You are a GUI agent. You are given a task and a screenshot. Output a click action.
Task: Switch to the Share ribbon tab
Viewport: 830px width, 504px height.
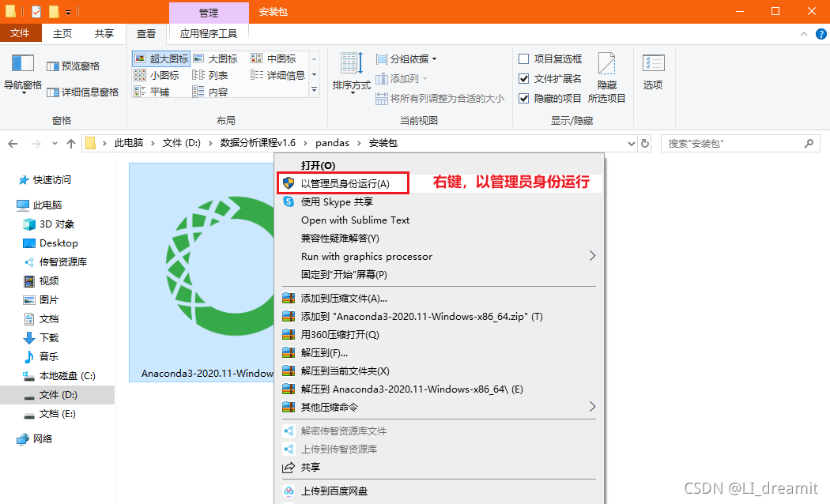tap(104, 33)
